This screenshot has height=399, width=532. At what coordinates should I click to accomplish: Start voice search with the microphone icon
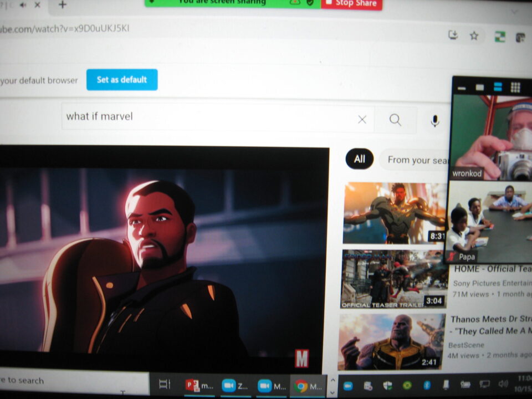click(x=435, y=120)
